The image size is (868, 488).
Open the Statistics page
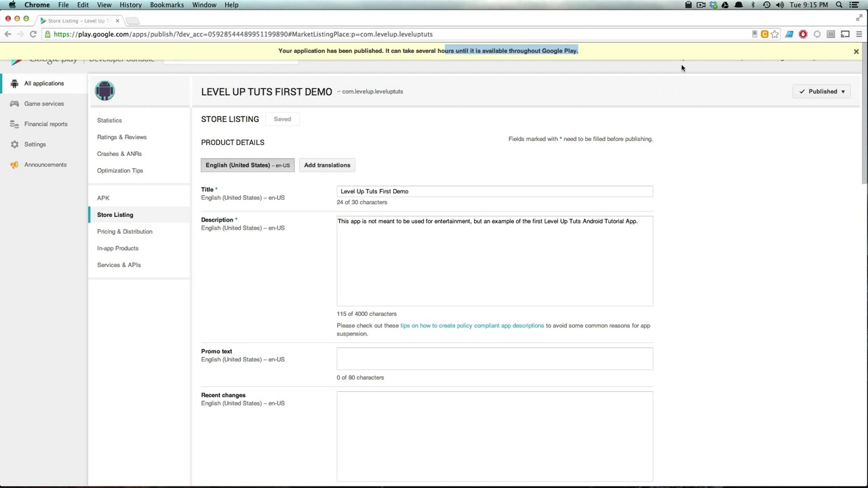click(x=109, y=121)
